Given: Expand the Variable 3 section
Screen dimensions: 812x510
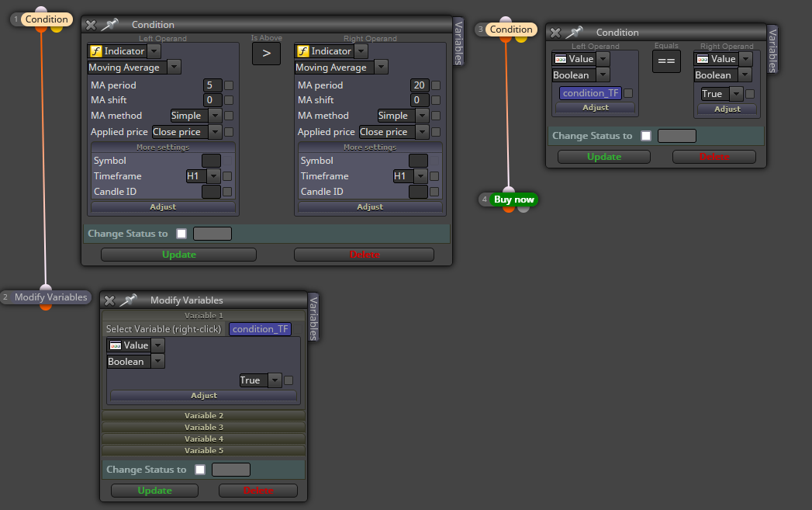Looking at the screenshot, I should 203,428.
